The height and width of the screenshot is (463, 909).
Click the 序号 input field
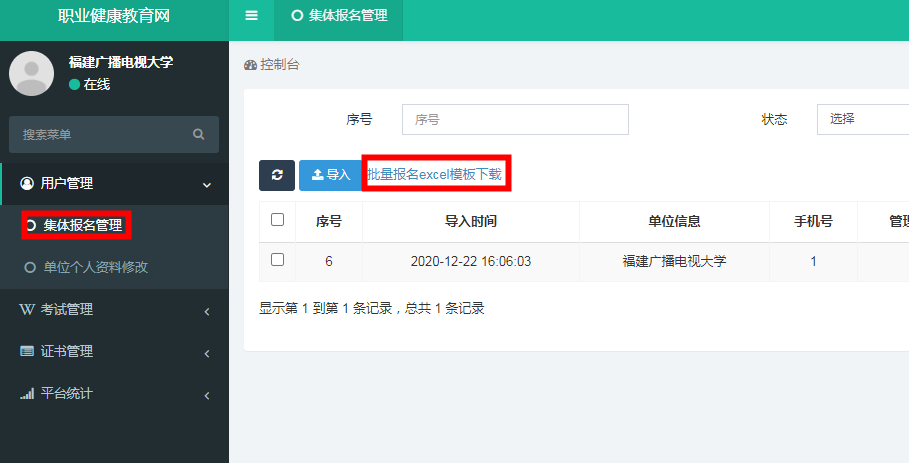[515, 119]
